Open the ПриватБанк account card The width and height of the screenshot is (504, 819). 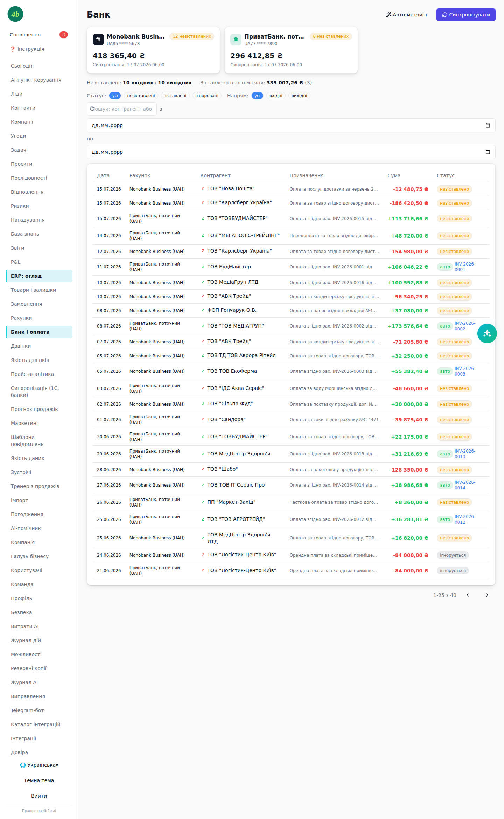(x=291, y=50)
